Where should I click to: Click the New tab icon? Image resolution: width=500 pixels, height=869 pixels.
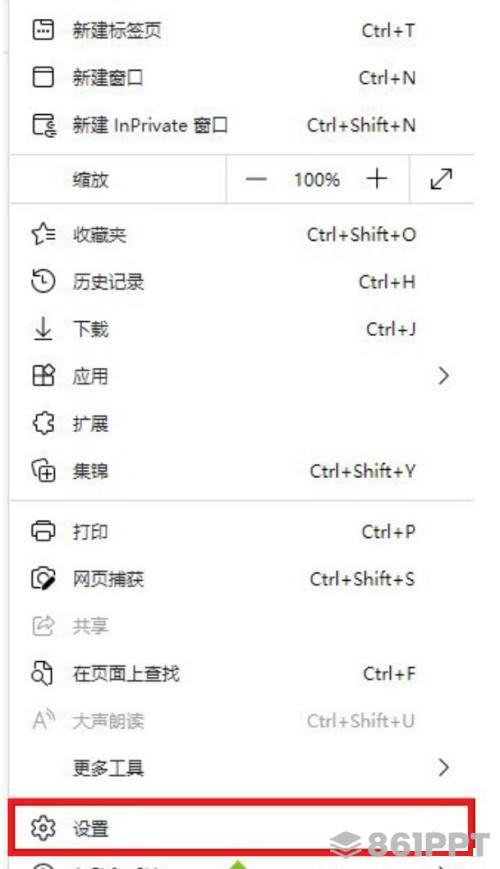tap(43, 30)
